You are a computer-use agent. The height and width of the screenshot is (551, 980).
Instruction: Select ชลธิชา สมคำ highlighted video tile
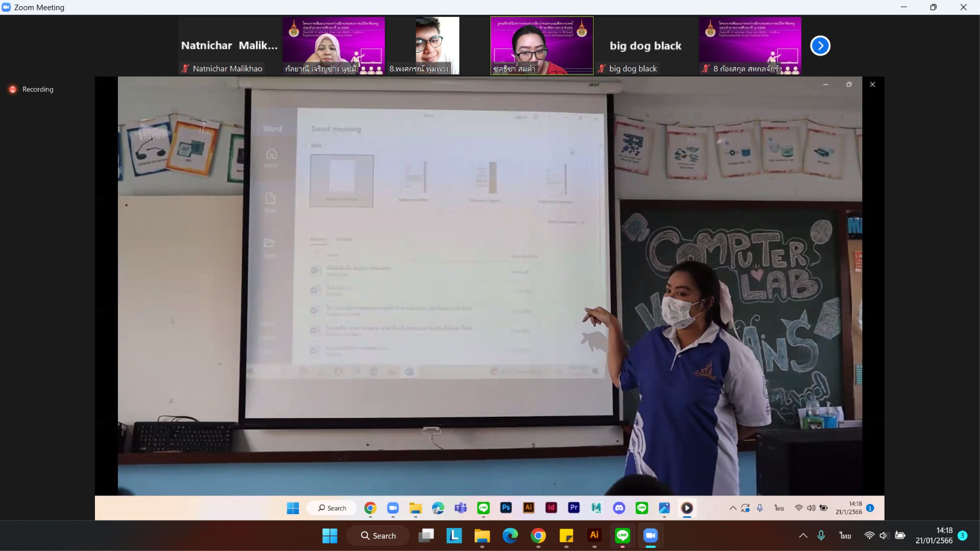point(542,46)
